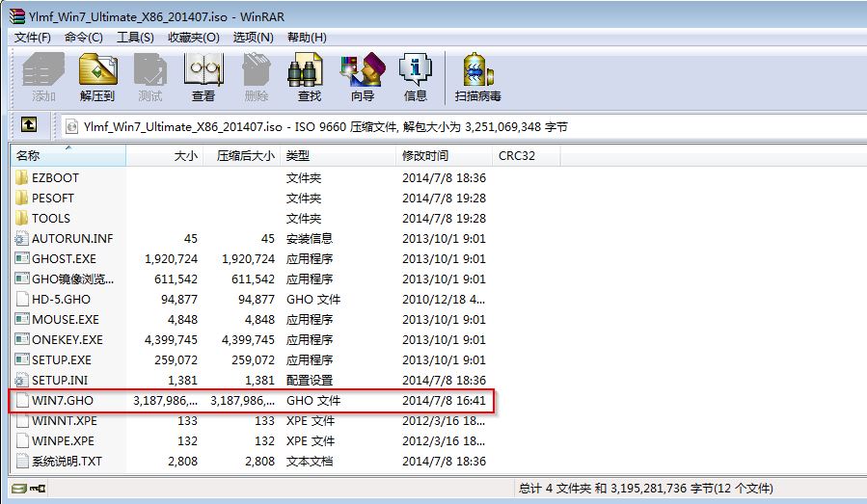Screen dimensions: 867x504
Task: Click the Info (信息) toolbar icon
Action: pos(416,69)
